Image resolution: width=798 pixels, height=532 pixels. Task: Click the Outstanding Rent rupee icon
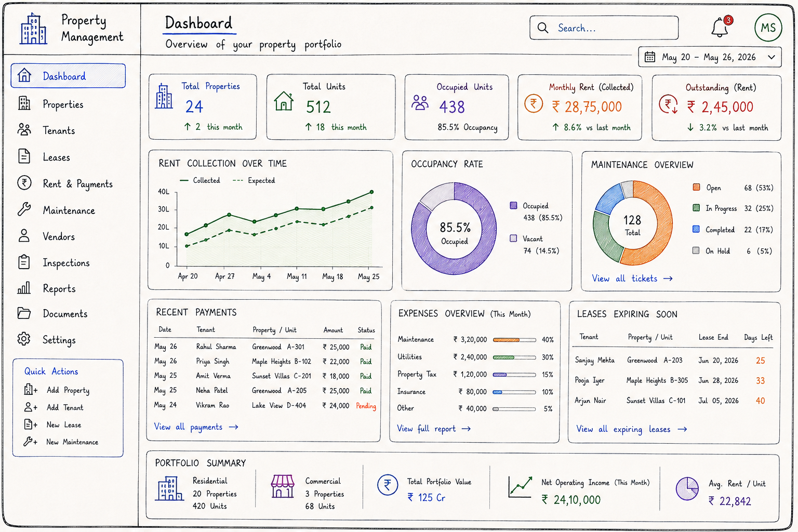(668, 104)
